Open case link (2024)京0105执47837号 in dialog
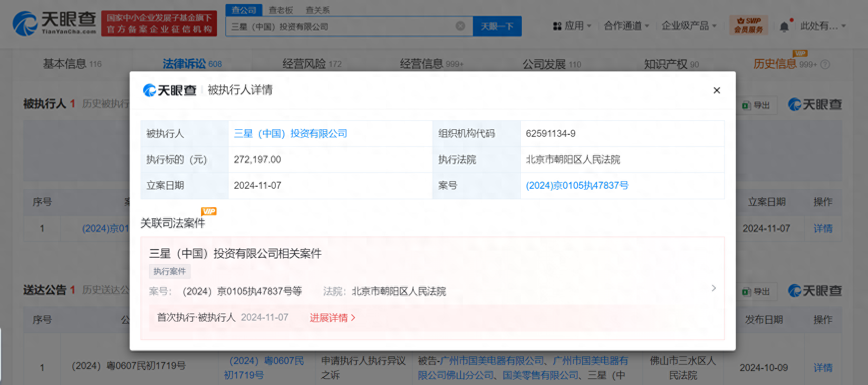 coord(577,185)
